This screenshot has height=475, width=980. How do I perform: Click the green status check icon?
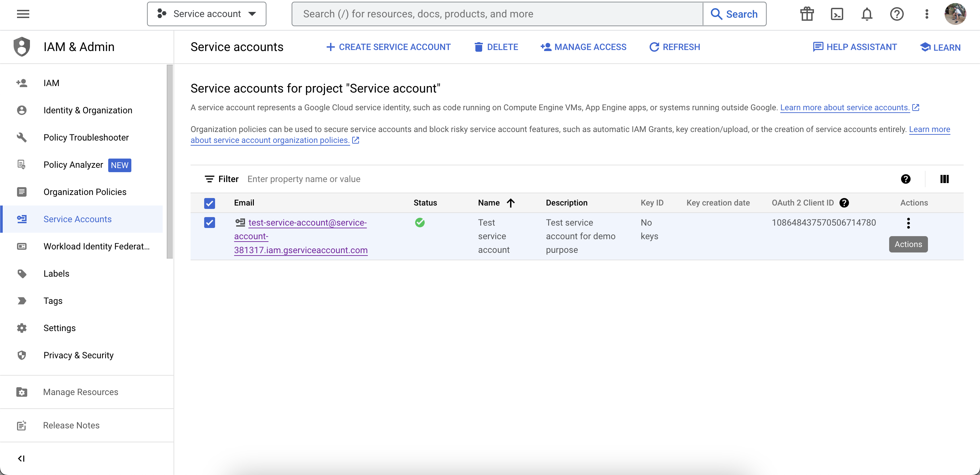click(x=420, y=223)
